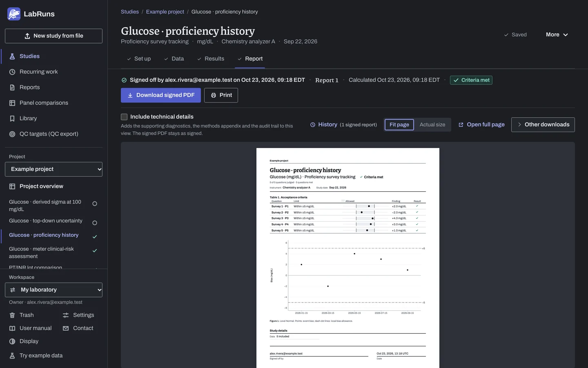The height and width of the screenshot is (368, 588).
Task: Click Chemistry analyzer A in header subtitle
Action: (248, 42)
